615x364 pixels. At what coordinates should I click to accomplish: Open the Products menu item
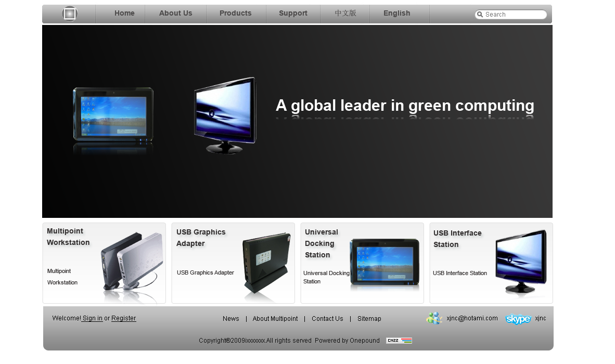[235, 14]
